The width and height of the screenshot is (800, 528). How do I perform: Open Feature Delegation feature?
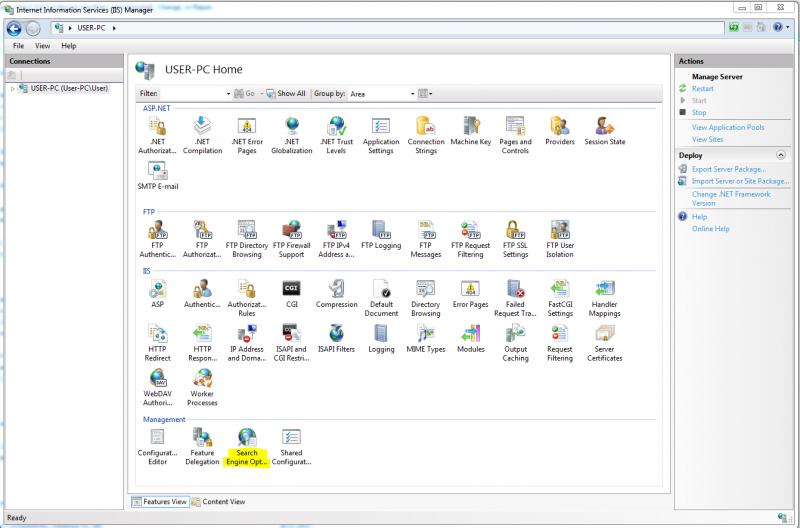point(202,446)
